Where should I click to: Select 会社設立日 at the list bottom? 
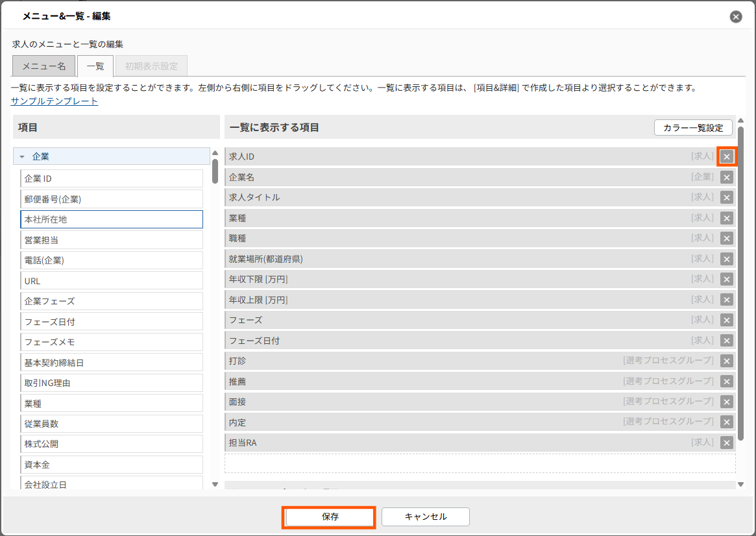pos(112,483)
